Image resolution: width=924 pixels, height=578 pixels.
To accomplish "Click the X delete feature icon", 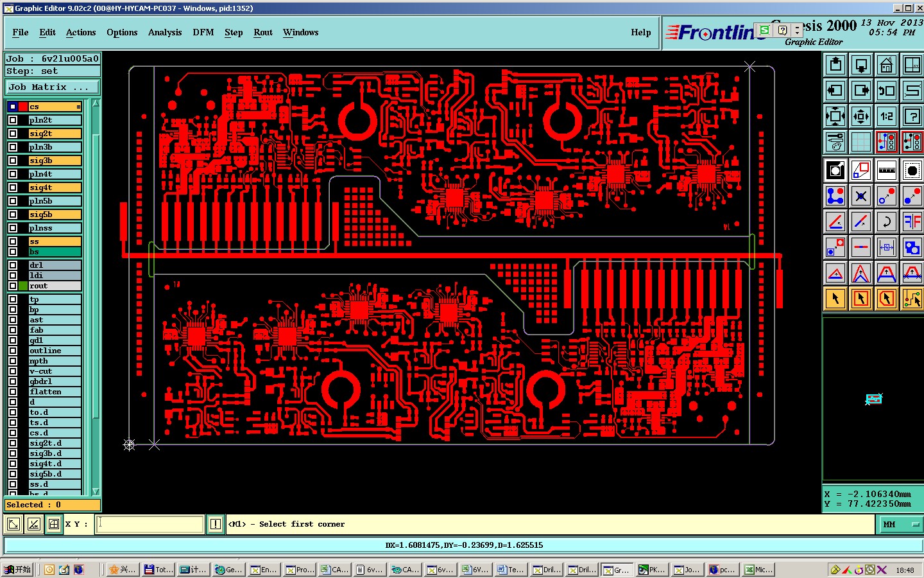I will pyautogui.click(x=861, y=196).
